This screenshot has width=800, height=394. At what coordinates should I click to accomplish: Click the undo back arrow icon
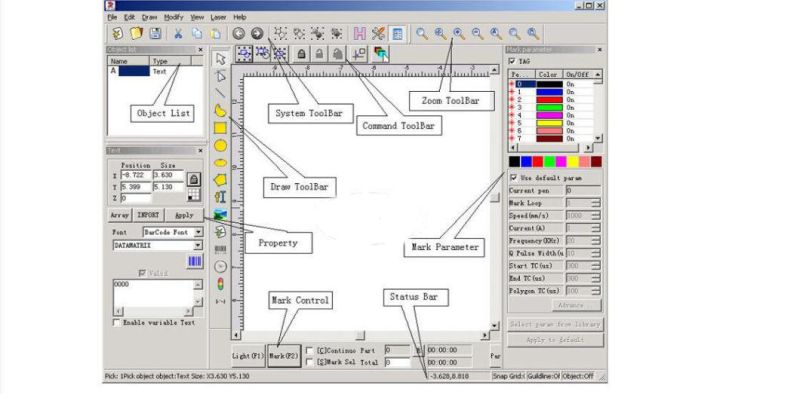[x=238, y=34]
